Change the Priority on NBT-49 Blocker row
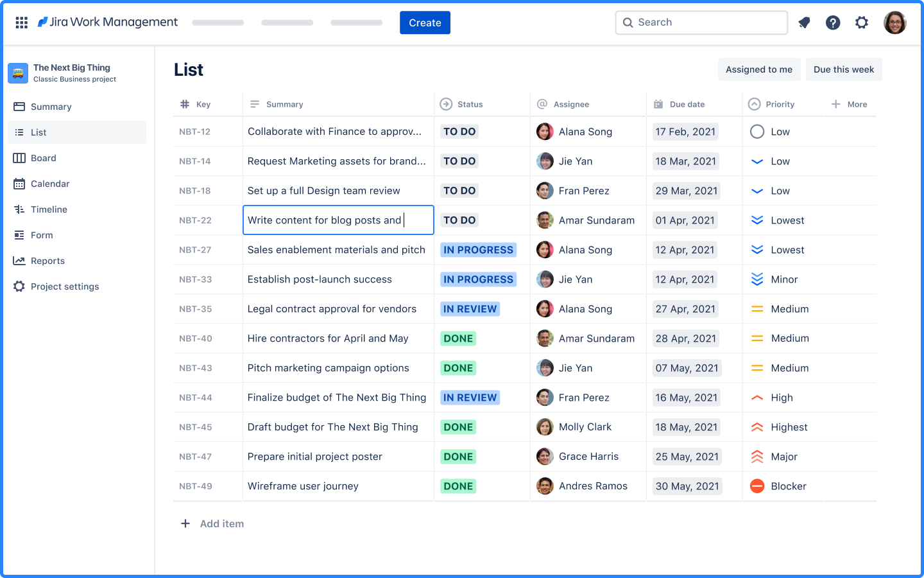924x578 pixels. coord(779,486)
